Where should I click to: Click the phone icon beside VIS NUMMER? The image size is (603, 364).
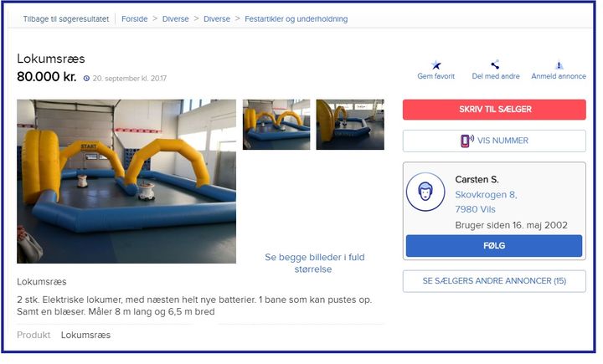(x=466, y=141)
